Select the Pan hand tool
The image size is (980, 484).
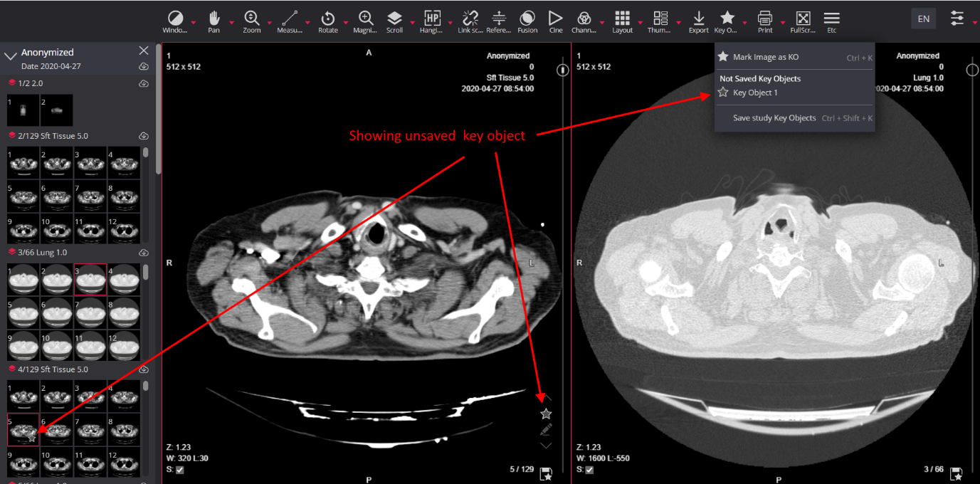coord(214,18)
